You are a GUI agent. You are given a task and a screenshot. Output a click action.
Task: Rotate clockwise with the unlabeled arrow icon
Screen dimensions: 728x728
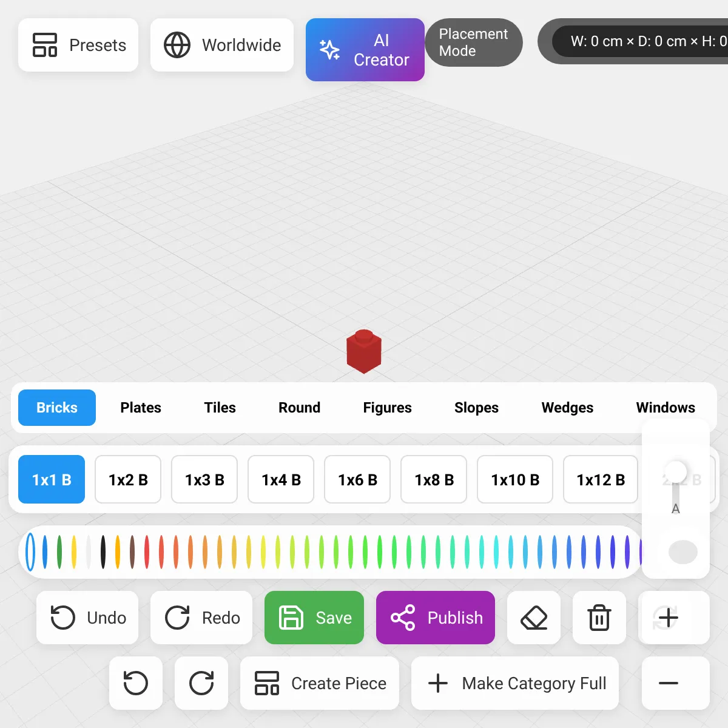201,683
